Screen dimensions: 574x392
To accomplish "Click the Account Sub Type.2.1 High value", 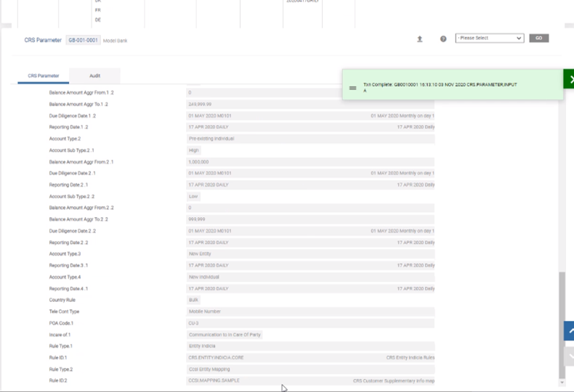I will click(194, 150).
